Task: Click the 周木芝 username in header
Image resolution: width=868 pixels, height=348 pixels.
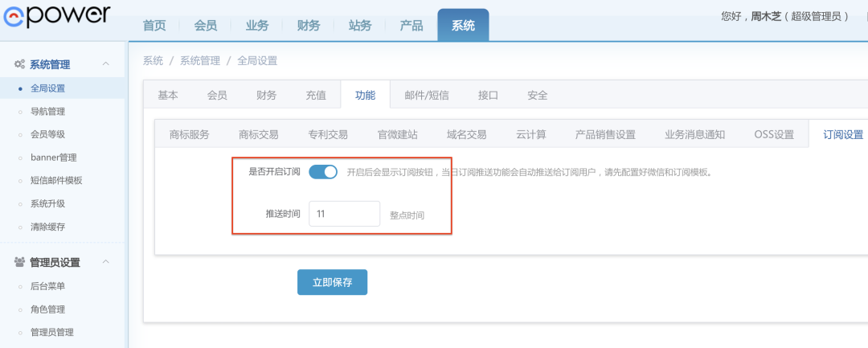Action: (765, 15)
